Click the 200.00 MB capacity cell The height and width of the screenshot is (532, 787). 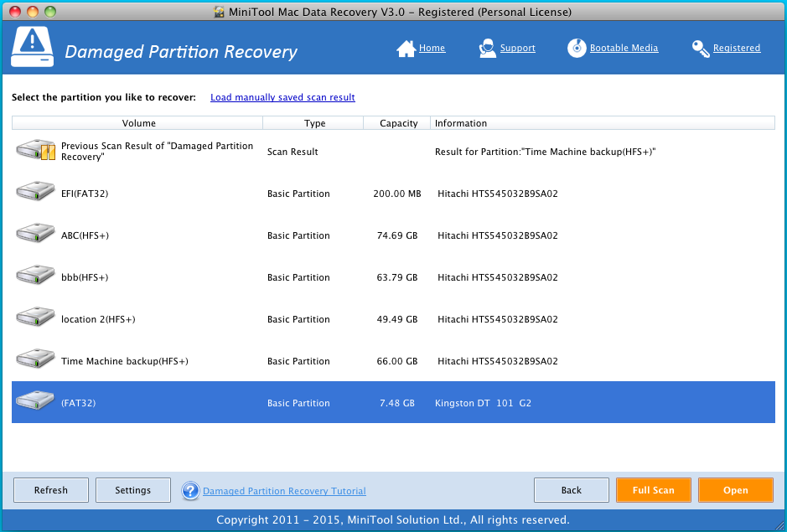point(397,194)
